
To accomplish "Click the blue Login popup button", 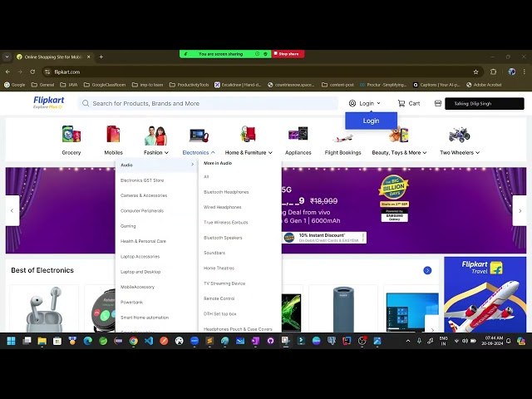I will (372, 121).
